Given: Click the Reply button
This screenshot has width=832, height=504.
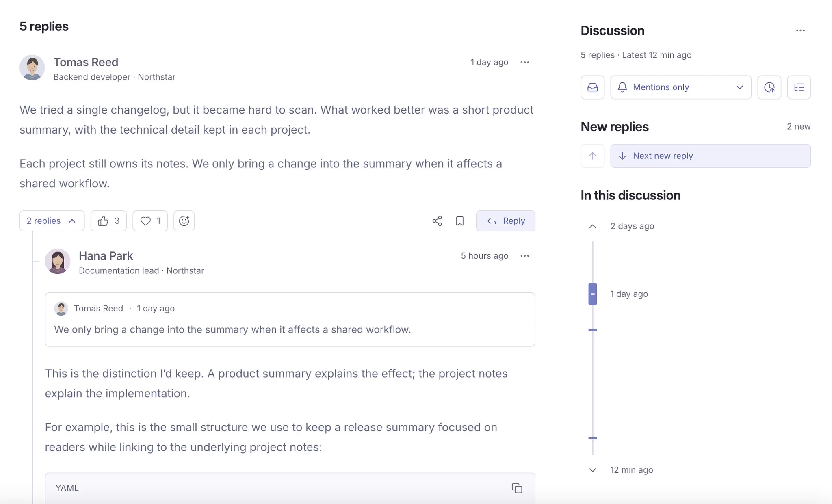Looking at the screenshot, I should point(505,221).
